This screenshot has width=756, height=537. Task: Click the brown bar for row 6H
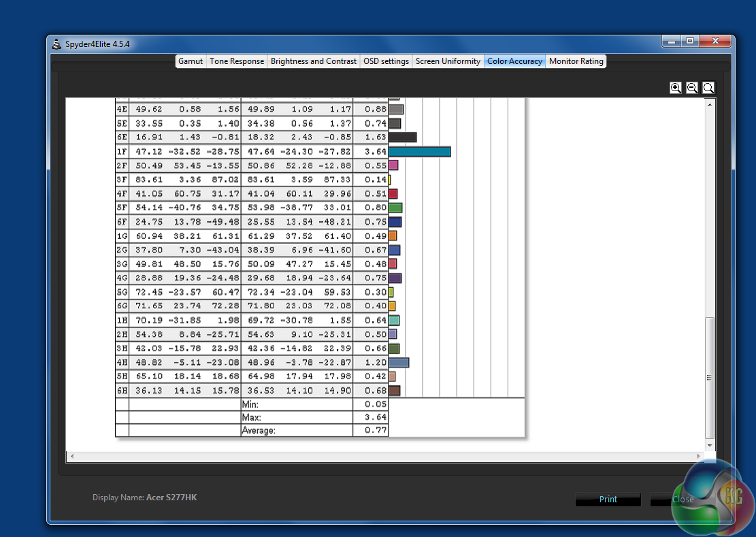[395, 391]
